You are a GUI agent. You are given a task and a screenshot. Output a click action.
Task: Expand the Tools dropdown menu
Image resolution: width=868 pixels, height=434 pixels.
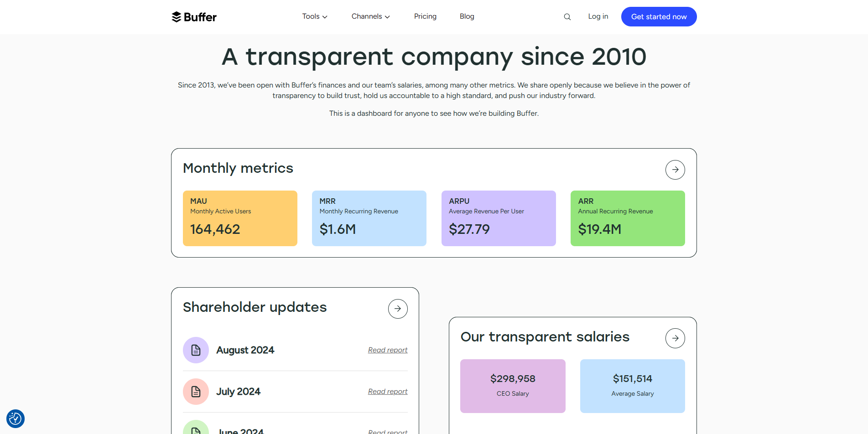coord(315,16)
